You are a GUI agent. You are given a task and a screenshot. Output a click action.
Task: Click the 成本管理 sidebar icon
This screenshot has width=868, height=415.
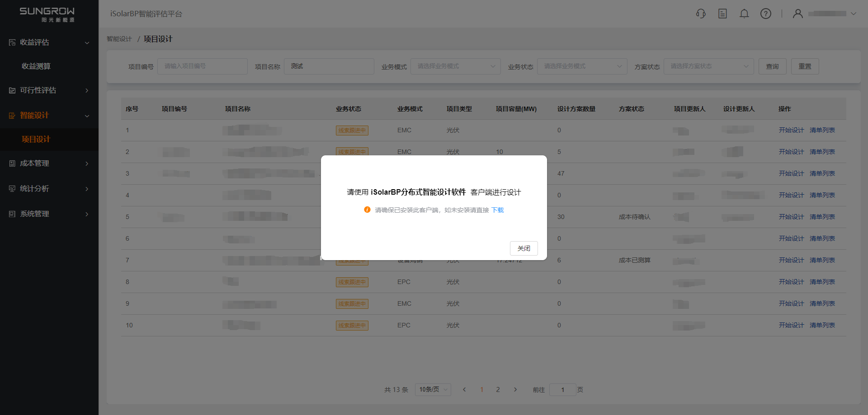pos(12,163)
